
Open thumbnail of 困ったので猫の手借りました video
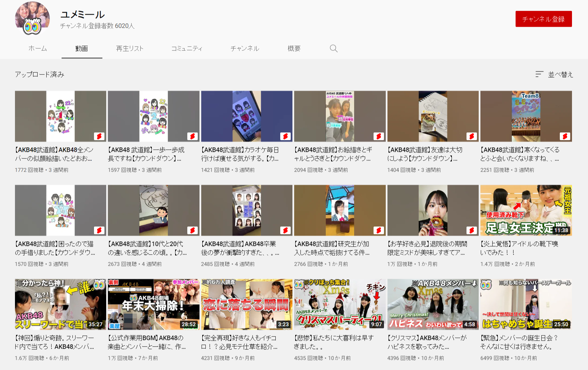click(x=61, y=210)
